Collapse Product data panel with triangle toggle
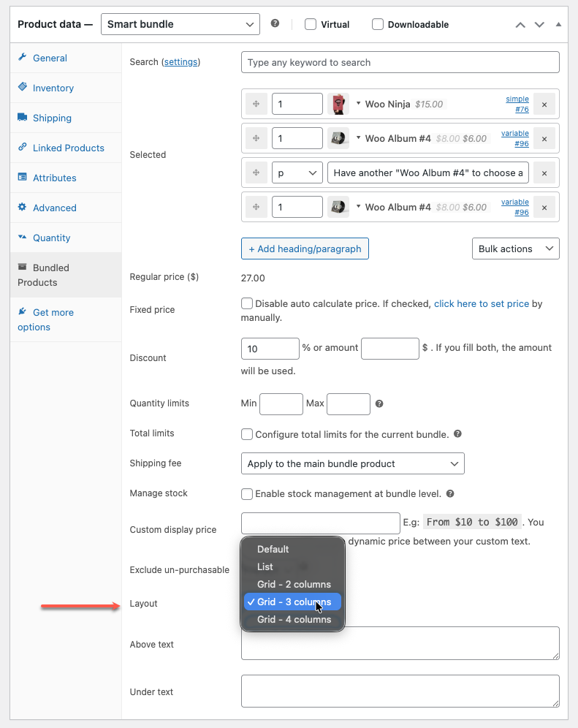Viewport: 578px width, 728px height. (x=559, y=24)
